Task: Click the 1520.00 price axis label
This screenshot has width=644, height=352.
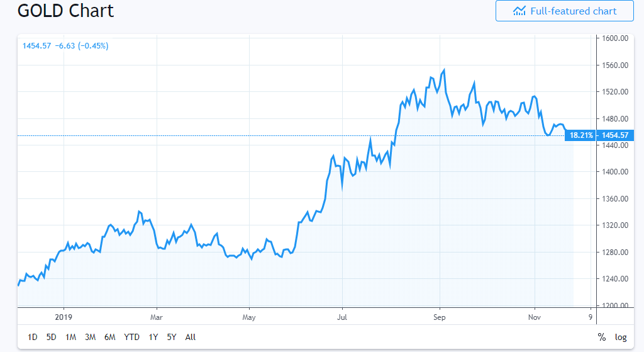Action: (615, 92)
